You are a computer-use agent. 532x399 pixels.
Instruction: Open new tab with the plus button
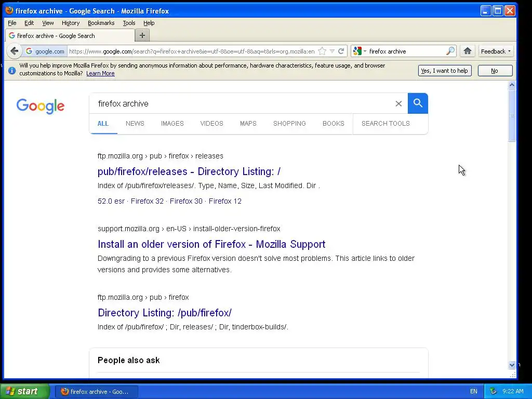pos(142,35)
